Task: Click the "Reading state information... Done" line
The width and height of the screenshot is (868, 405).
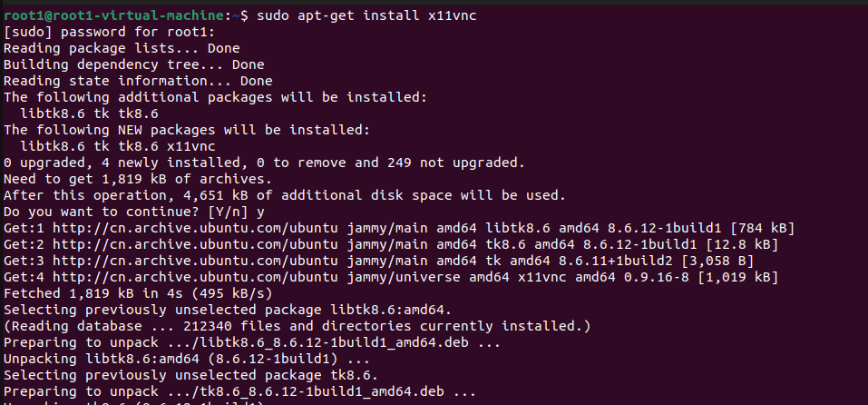Action: [124, 81]
